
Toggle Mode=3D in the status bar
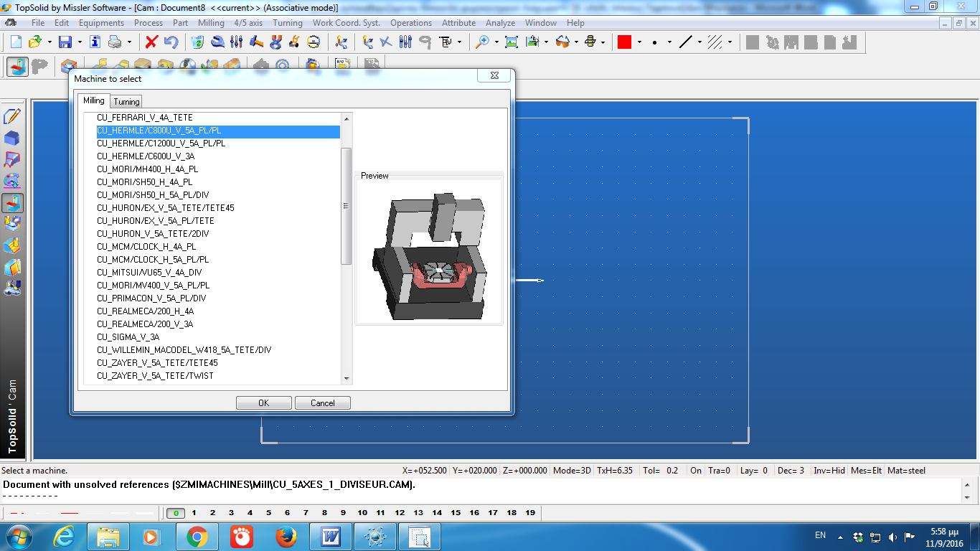coord(573,471)
